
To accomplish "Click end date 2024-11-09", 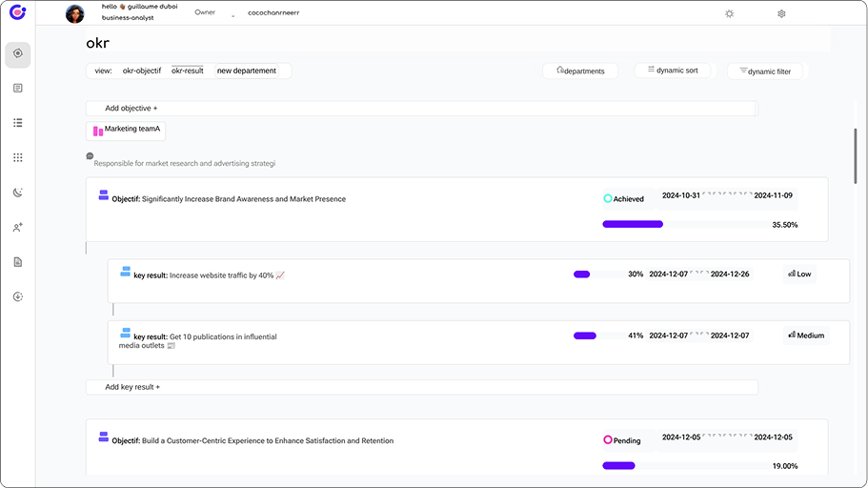I will (773, 195).
